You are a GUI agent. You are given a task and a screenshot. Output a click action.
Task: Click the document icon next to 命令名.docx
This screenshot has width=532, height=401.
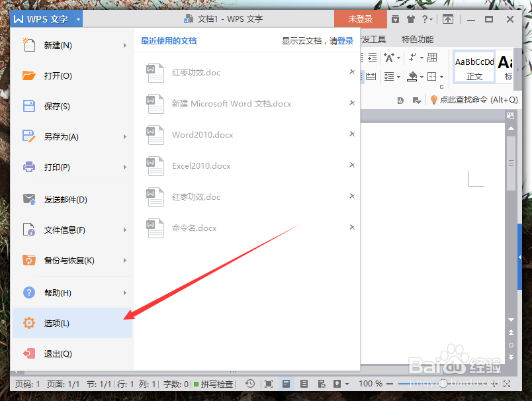155,228
